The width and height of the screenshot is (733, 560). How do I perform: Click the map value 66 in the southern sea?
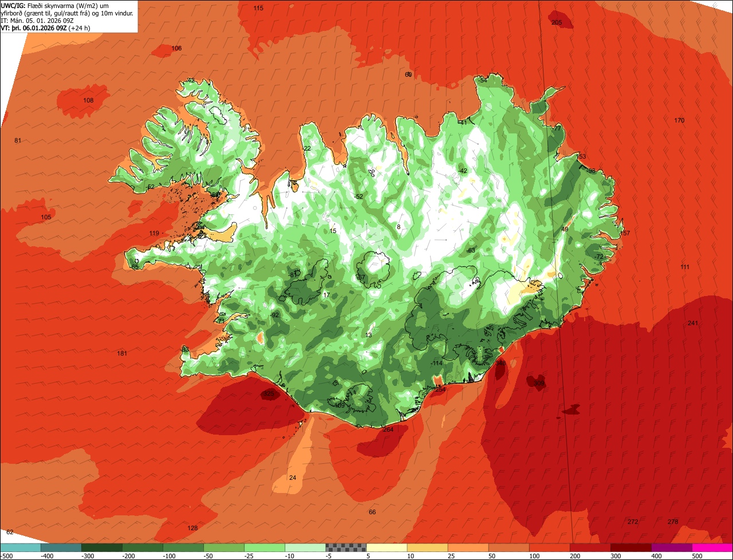(x=372, y=512)
